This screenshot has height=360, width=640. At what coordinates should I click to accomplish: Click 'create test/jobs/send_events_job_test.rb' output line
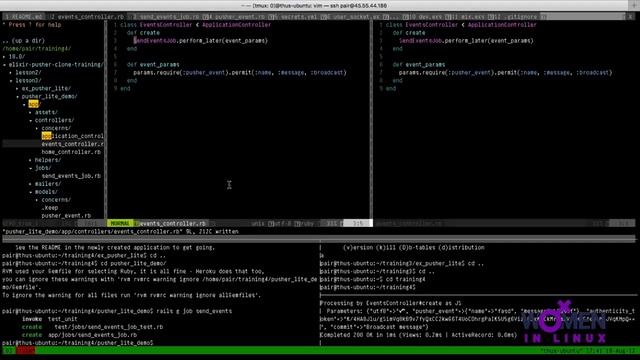point(93,327)
